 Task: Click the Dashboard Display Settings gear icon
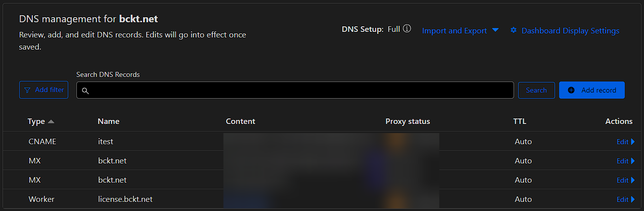click(514, 30)
